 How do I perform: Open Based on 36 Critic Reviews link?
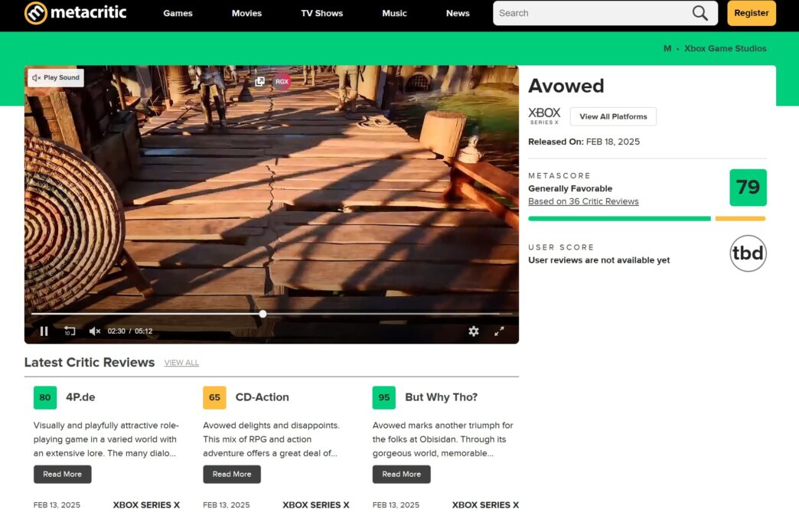point(583,201)
